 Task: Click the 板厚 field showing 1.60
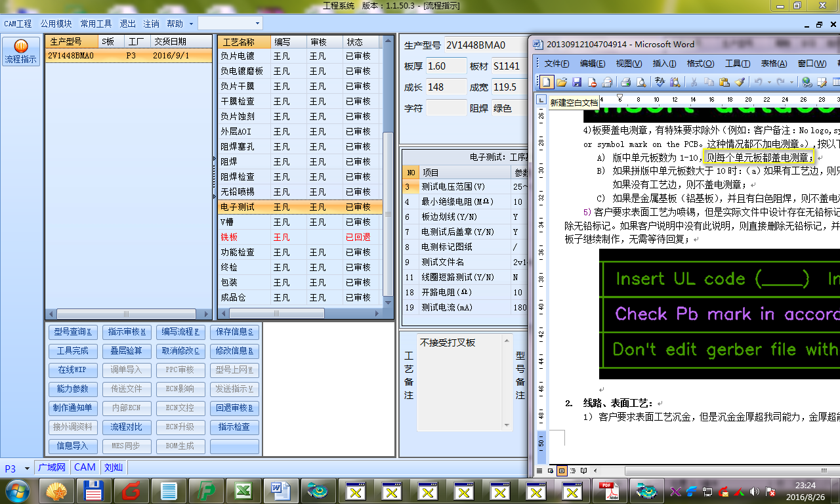[446, 66]
